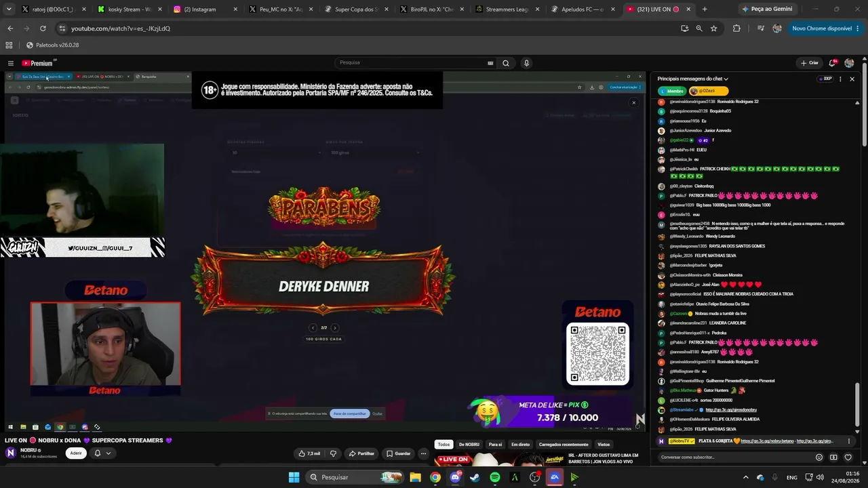Open File Explorer from the taskbar
Image resolution: width=868 pixels, height=488 pixels.
point(415,477)
